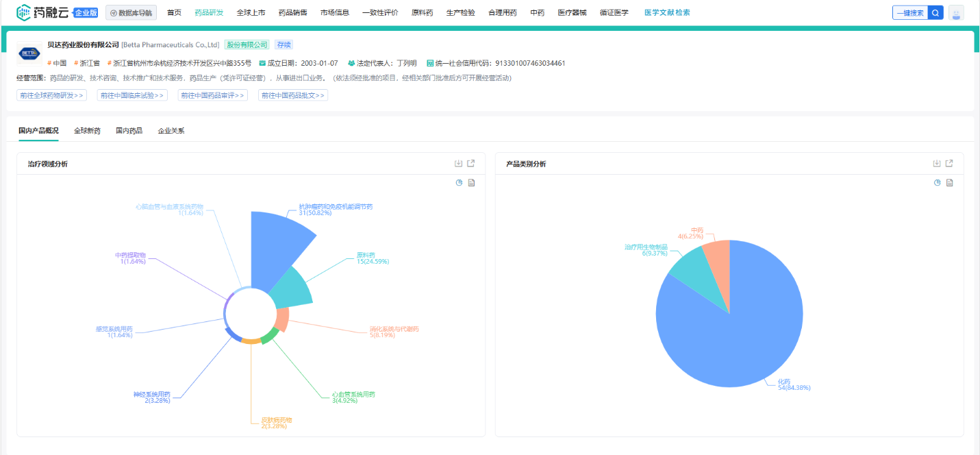
Task: Click the 抗肿瘤药和免疫机能调节药 label
Action: coord(336,209)
